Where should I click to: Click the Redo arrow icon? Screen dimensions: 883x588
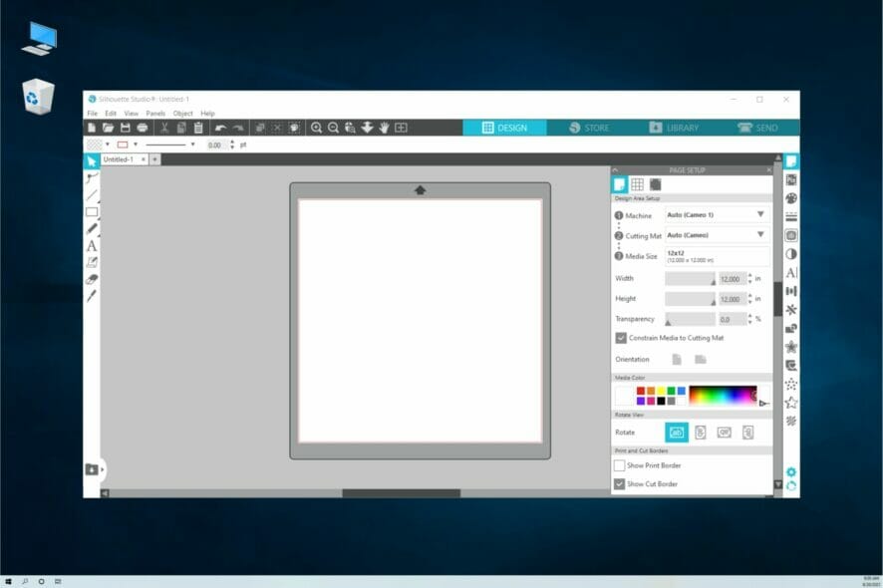238,128
